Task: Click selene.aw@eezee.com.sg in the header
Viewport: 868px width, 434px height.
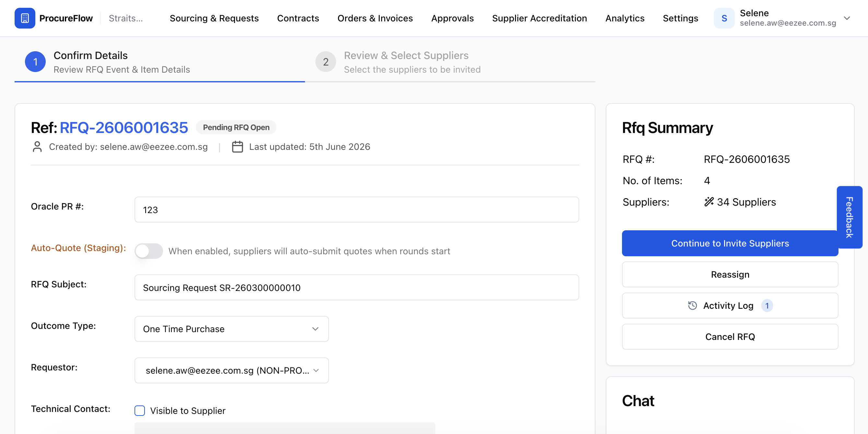Action: pos(788,23)
